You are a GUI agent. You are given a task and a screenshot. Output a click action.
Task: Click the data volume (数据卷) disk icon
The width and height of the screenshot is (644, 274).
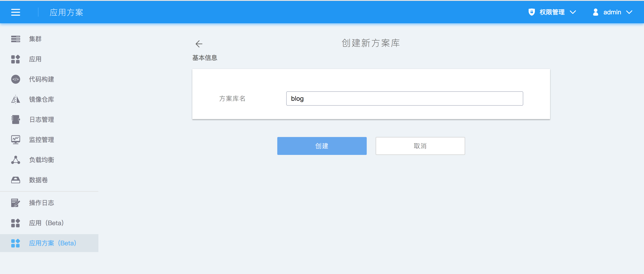tap(15, 180)
